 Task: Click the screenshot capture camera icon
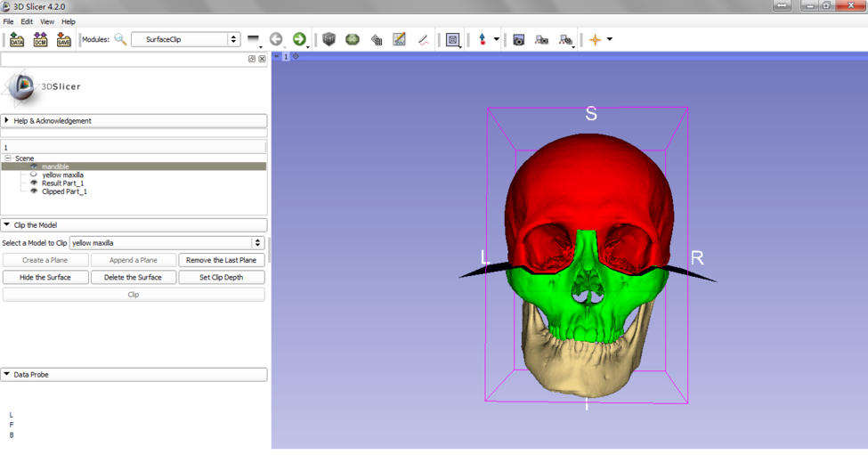coord(518,39)
